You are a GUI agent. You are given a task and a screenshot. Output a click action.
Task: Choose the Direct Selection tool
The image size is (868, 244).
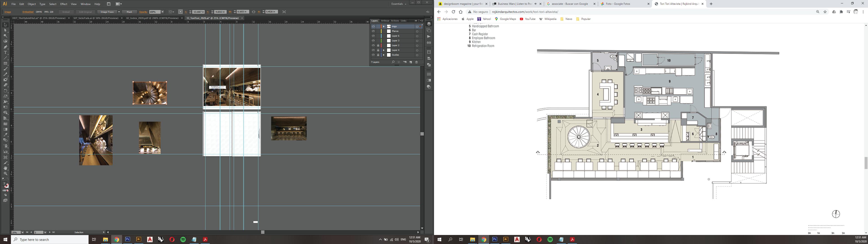(x=5, y=30)
